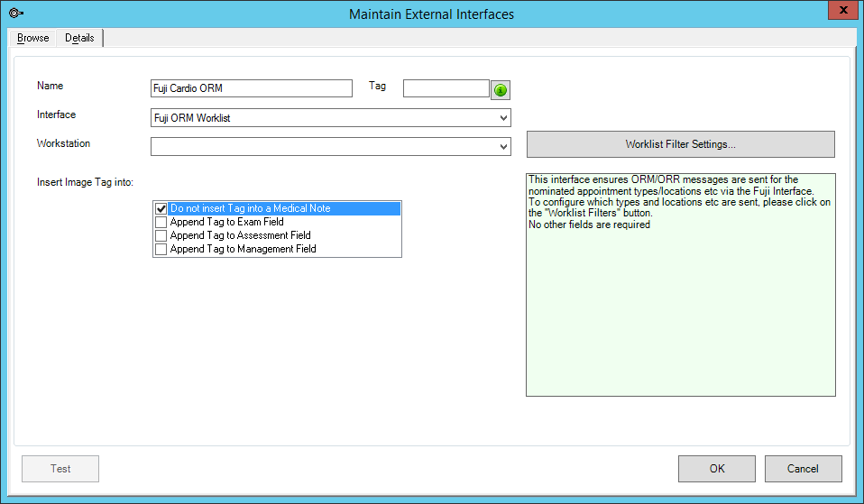
Task: Open Worklist Filter Settings
Action: pyautogui.click(x=681, y=144)
